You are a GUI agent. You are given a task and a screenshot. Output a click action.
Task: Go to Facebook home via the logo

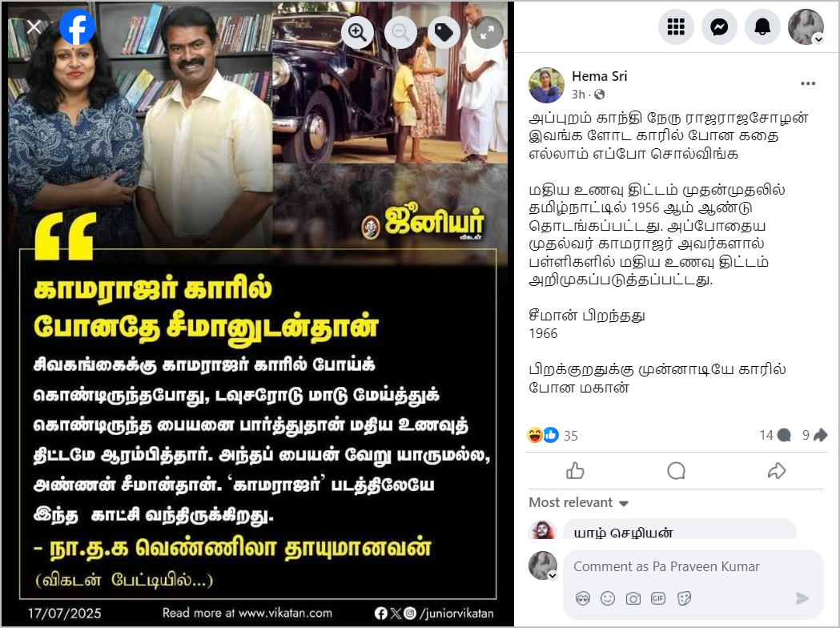click(x=77, y=26)
